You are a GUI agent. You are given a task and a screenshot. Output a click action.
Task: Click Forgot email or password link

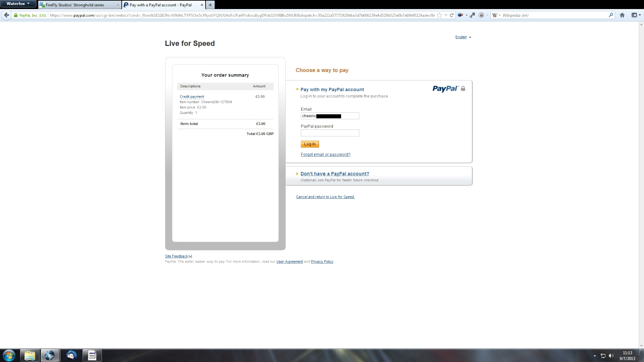click(325, 155)
